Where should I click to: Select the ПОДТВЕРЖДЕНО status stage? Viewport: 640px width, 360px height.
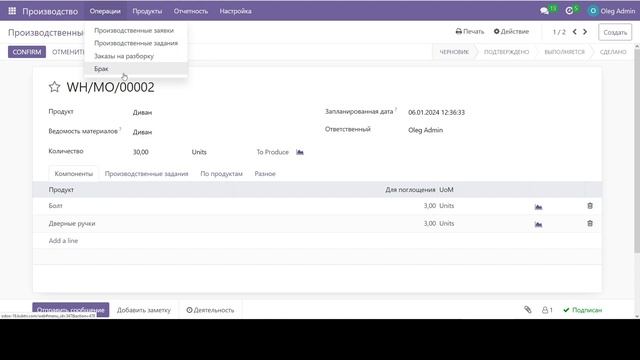click(507, 52)
